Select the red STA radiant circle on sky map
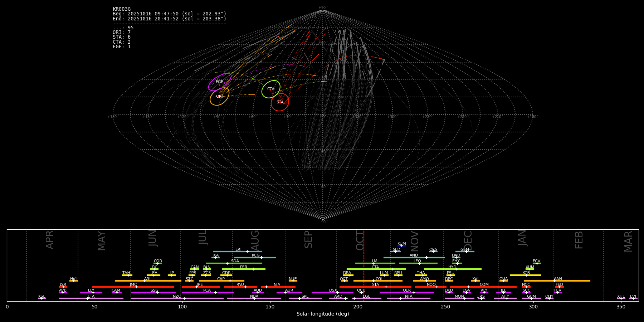Screen dimensions: 644x322 [280, 102]
